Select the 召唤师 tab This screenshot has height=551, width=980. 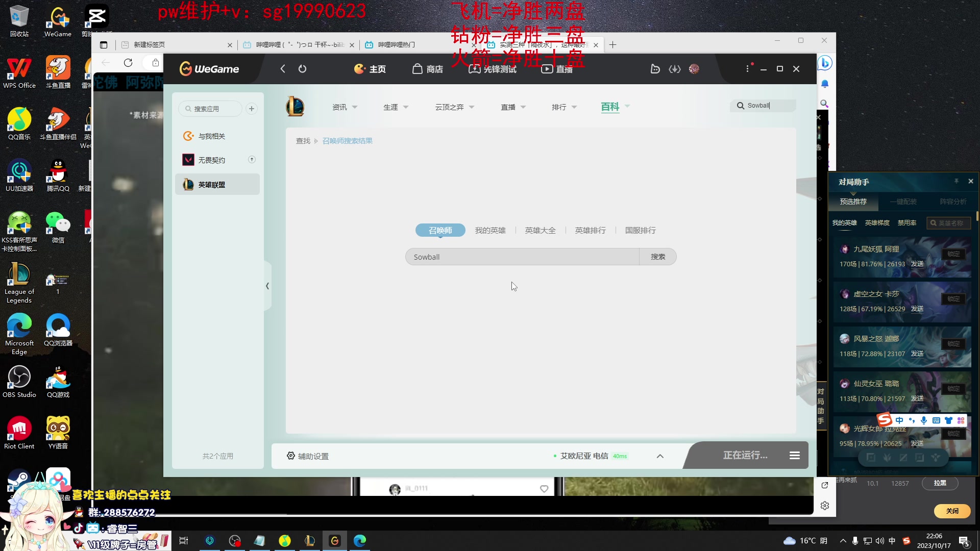point(440,231)
